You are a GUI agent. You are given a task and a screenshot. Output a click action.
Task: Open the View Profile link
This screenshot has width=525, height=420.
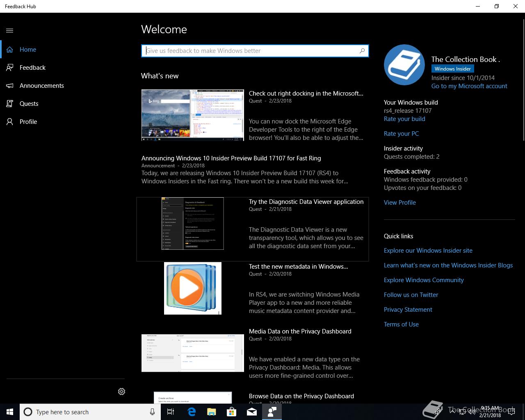coord(400,203)
